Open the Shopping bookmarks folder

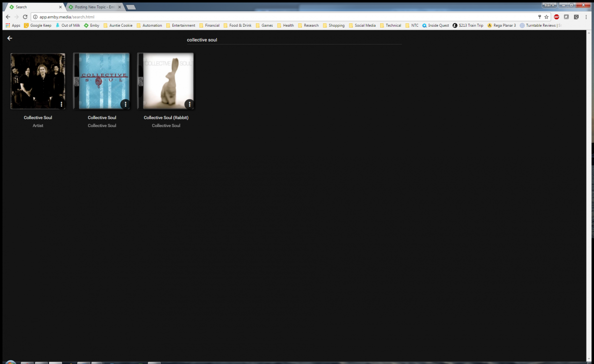coord(334,25)
